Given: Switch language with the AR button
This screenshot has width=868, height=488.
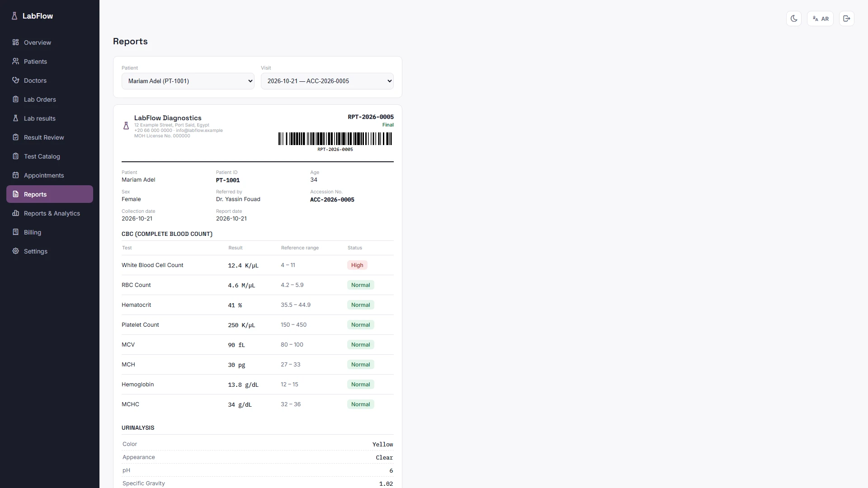Looking at the screenshot, I should pos(820,19).
